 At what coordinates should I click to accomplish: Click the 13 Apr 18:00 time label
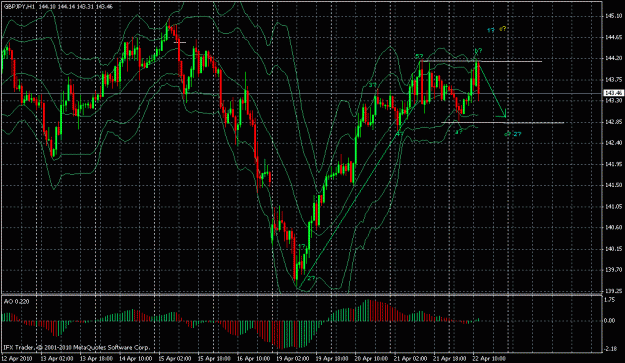click(x=96, y=358)
